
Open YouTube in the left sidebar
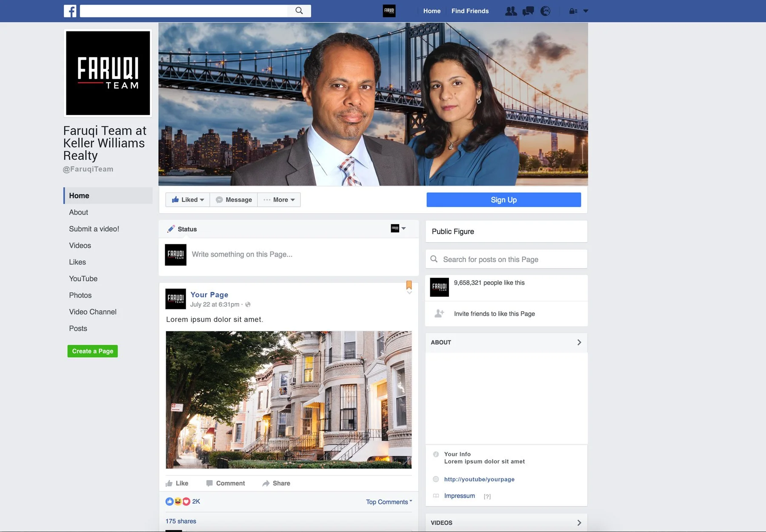click(83, 278)
